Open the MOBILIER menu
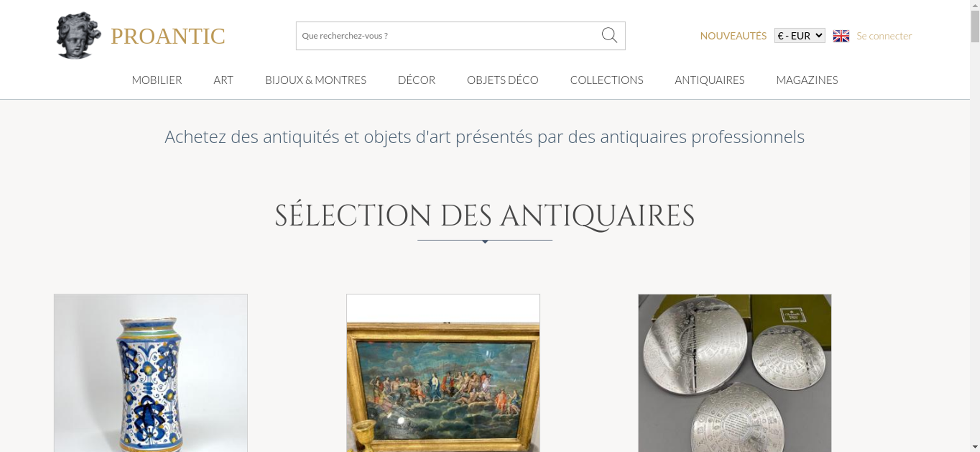The width and height of the screenshot is (980, 452). (157, 80)
